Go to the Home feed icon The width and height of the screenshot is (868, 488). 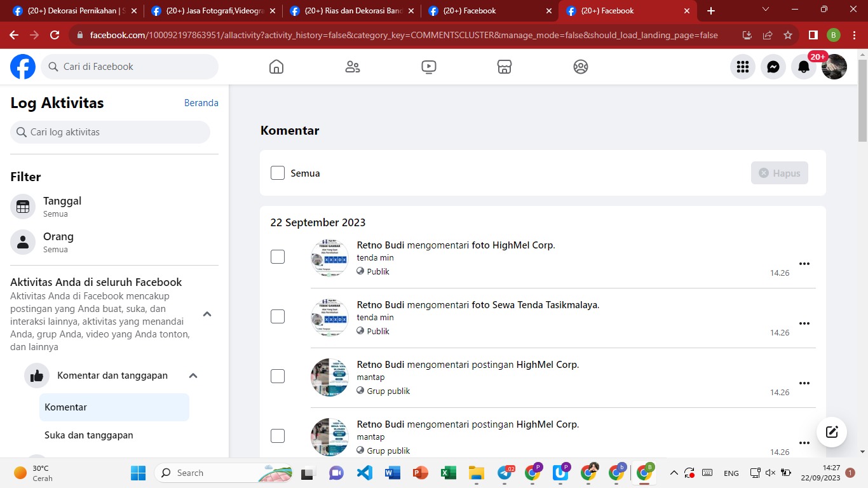coord(276,67)
